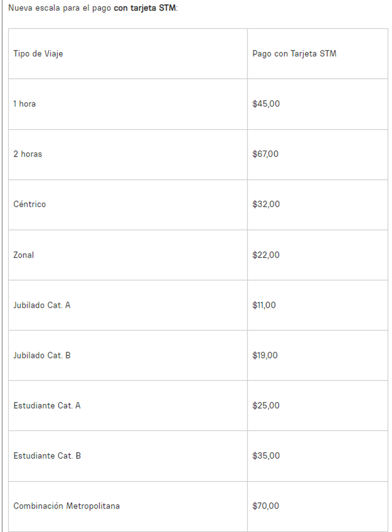Screen dimensions: 392x532
Task: Select 'Estudiante Cat. A' row label
Action: 47,406
